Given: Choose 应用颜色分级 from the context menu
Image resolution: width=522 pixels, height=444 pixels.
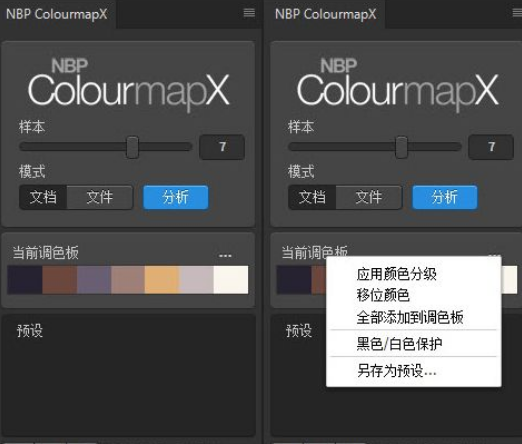Looking at the screenshot, I should click(396, 274).
